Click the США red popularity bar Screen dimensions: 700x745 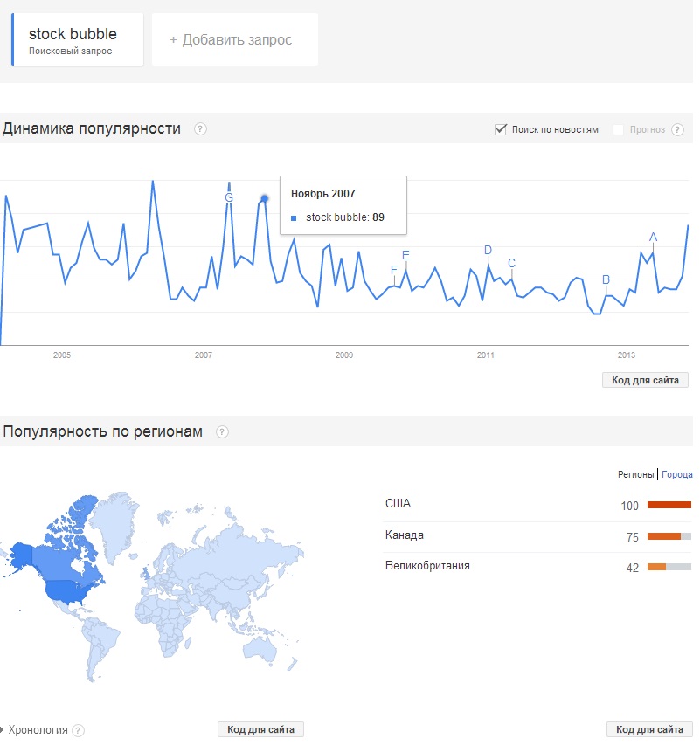669,505
